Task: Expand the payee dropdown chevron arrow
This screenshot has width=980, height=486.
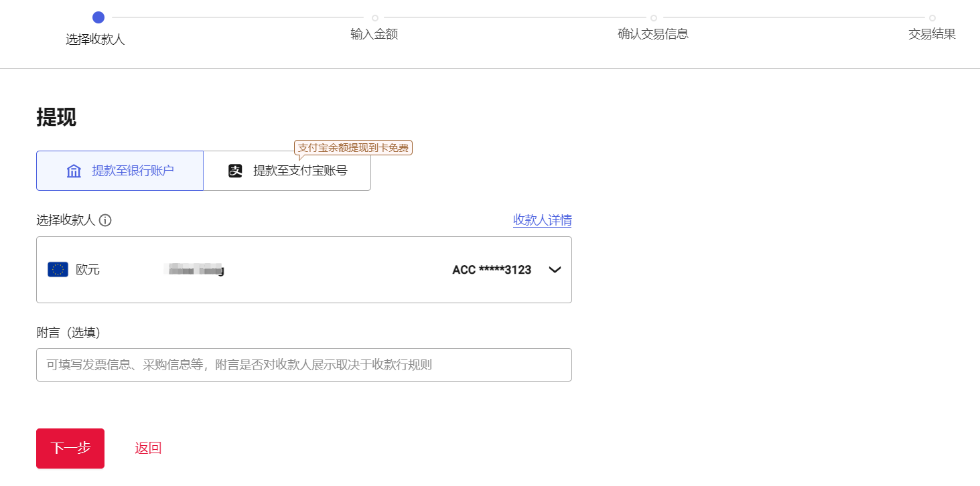Action: [555, 270]
